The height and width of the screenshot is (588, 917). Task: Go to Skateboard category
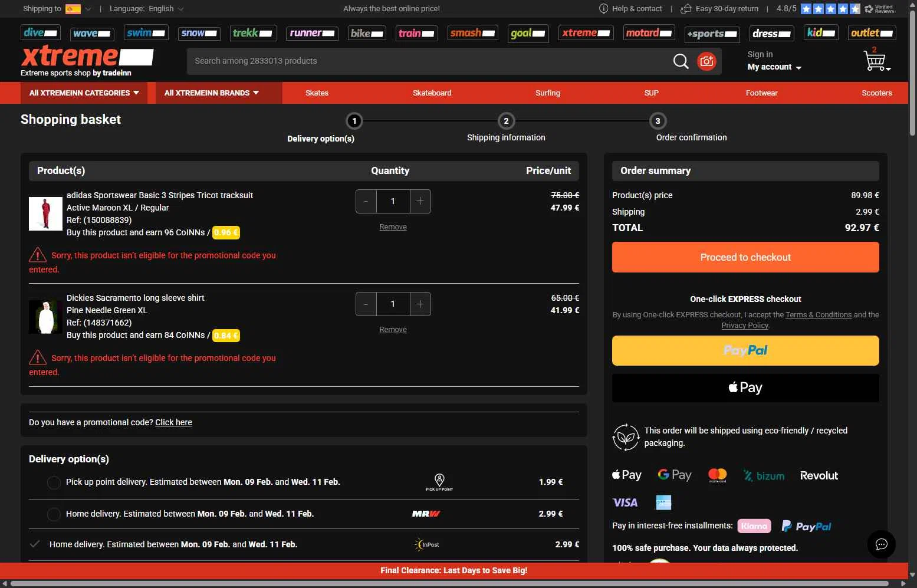pyautogui.click(x=432, y=93)
